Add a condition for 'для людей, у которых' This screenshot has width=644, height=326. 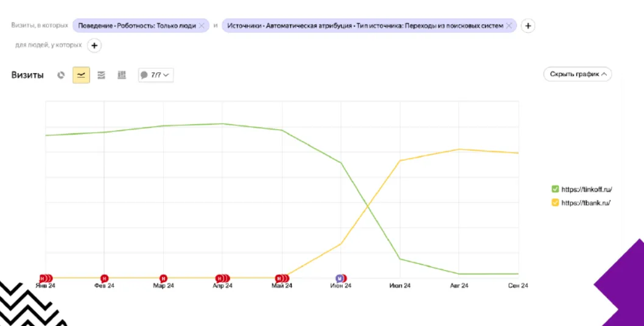(x=94, y=45)
